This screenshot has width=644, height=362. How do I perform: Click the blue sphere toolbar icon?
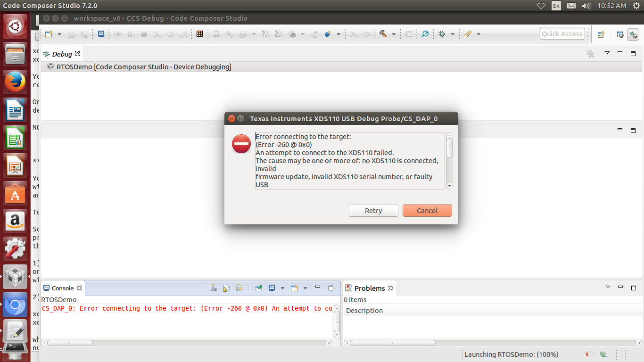pyautogui.click(x=328, y=34)
